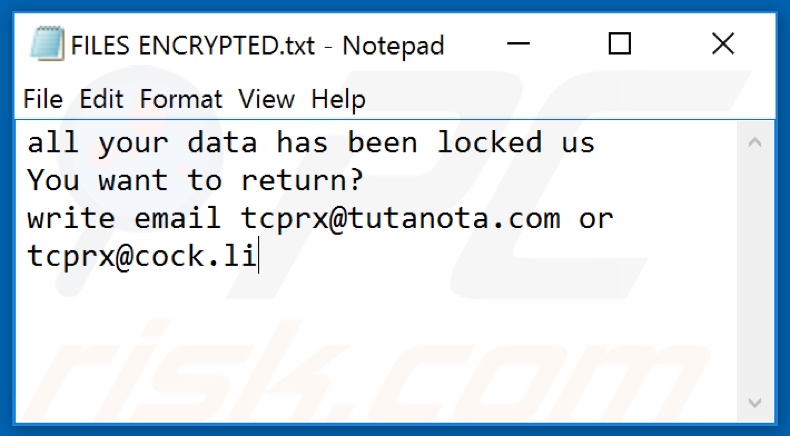790x436 pixels.
Task: Minimize the Notepad window
Action: click(x=519, y=44)
